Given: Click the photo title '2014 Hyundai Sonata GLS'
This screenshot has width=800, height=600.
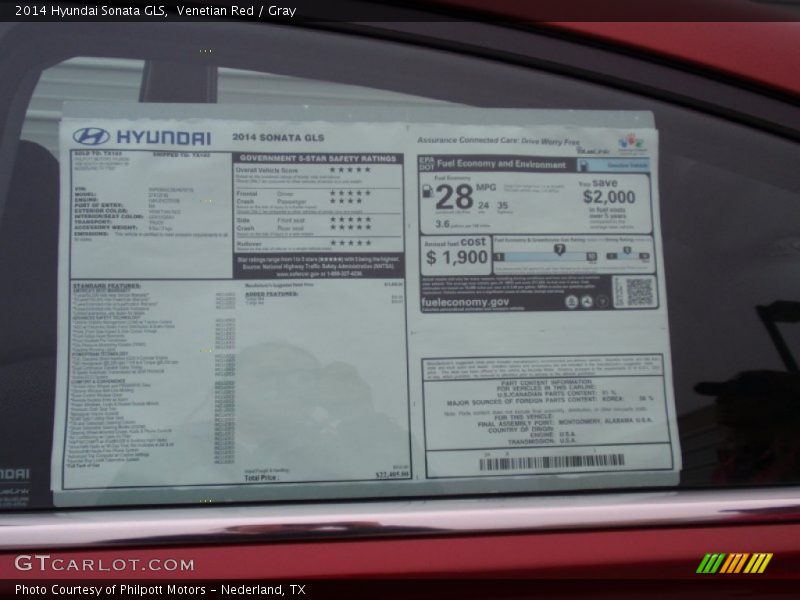Looking at the screenshot, I should [91, 10].
